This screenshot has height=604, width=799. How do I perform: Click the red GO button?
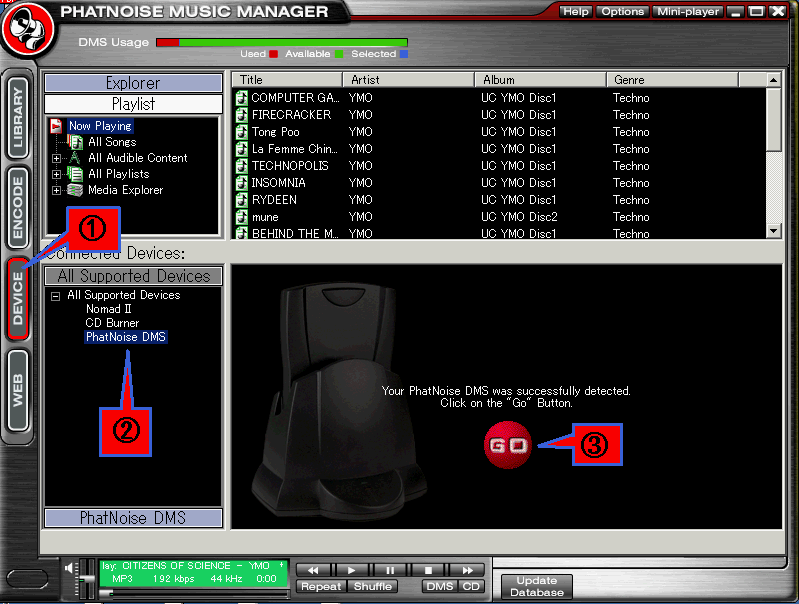pos(508,445)
